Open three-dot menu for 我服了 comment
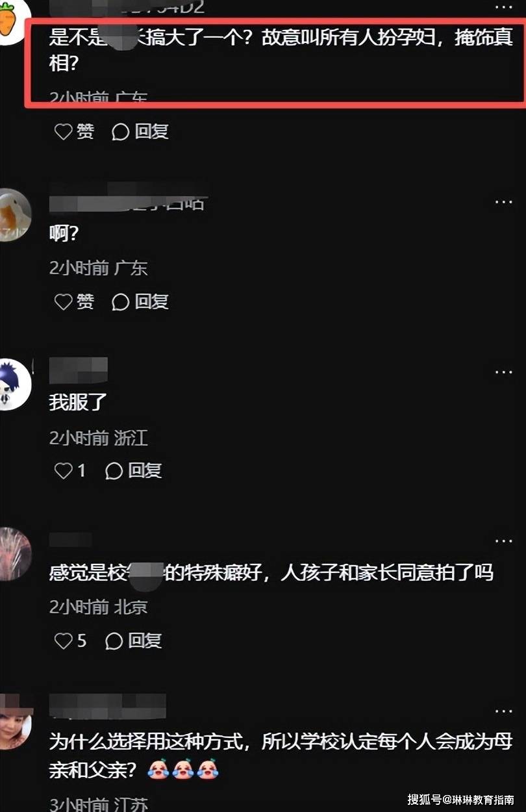526x812 pixels. (504, 372)
